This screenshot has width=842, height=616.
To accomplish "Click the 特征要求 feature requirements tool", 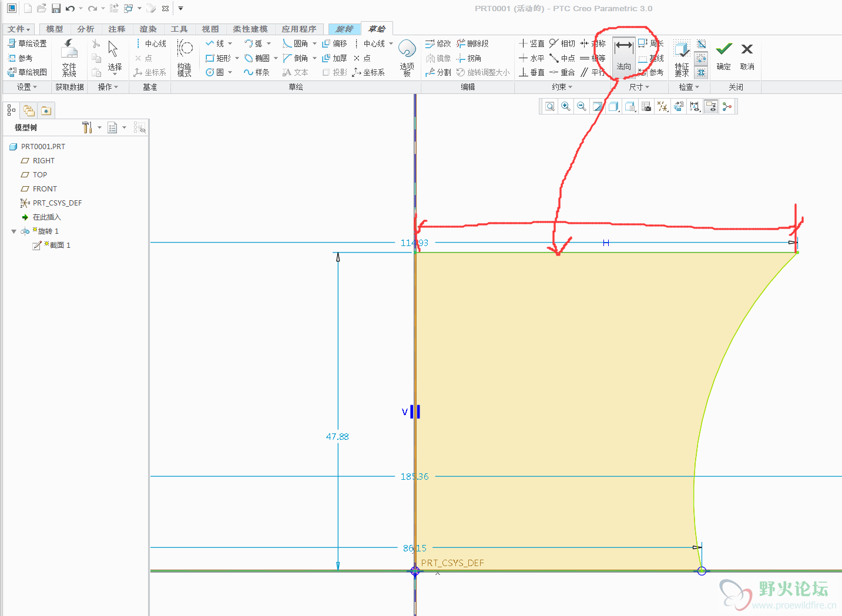I will point(682,58).
